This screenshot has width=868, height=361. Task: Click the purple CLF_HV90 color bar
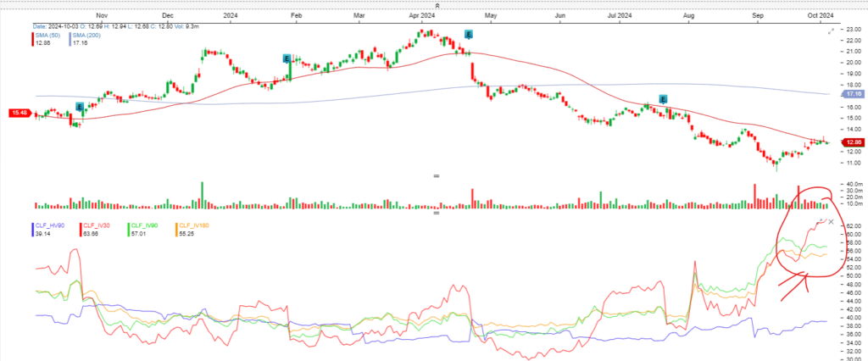(x=34, y=230)
